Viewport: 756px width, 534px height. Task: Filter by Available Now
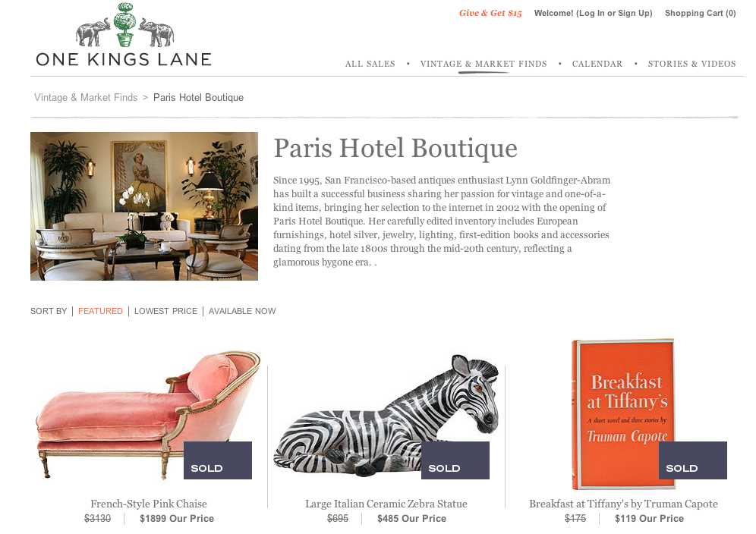(x=242, y=311)
